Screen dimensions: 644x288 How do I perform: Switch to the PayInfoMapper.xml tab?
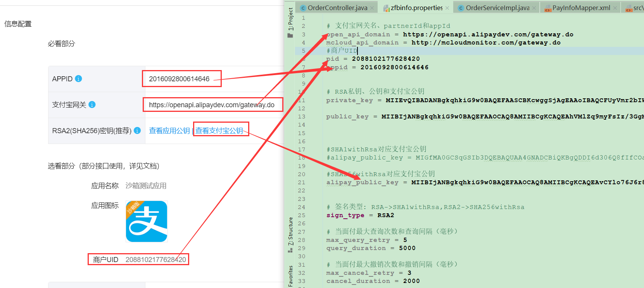point(581,8)
